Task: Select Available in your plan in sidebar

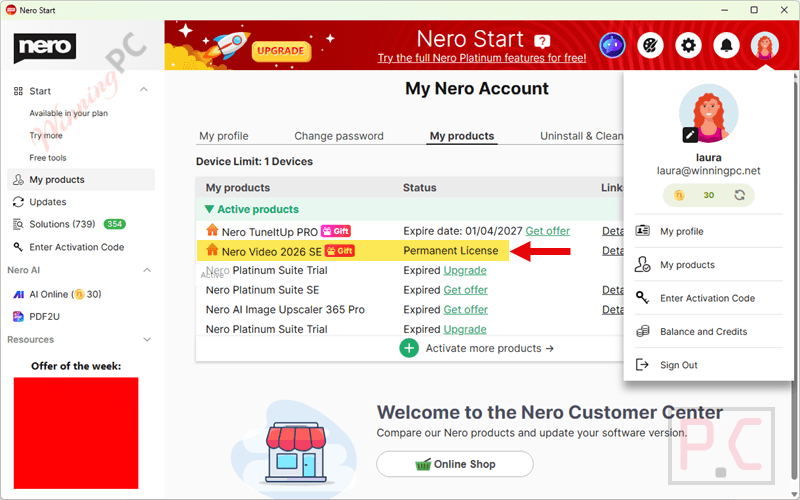Action: tap(68, 113)
